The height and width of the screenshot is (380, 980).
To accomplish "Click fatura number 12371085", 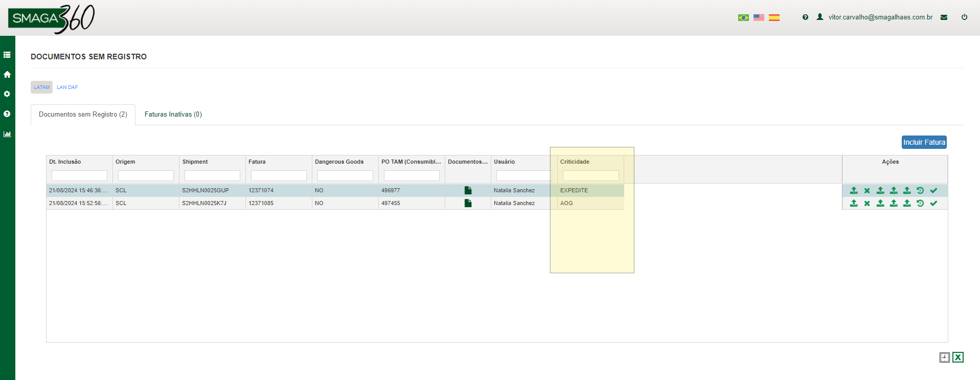I will click(261, 203).
